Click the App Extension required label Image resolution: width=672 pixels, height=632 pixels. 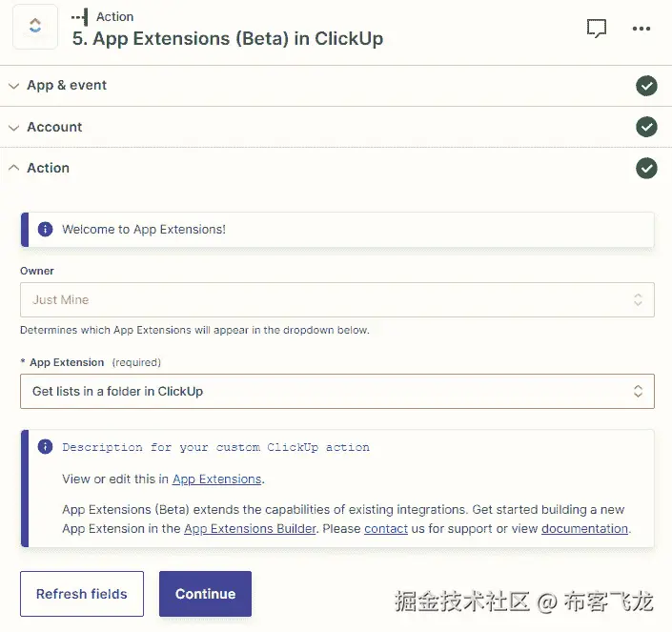91,362
